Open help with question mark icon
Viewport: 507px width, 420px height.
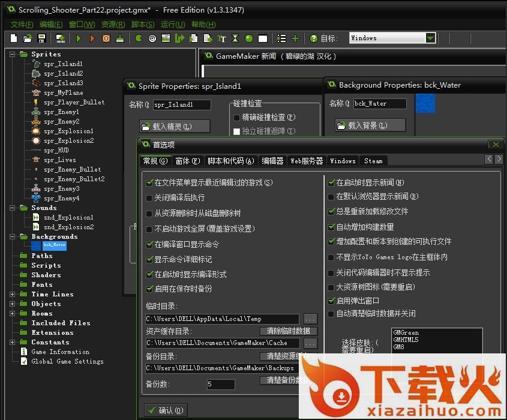(313, 38)
